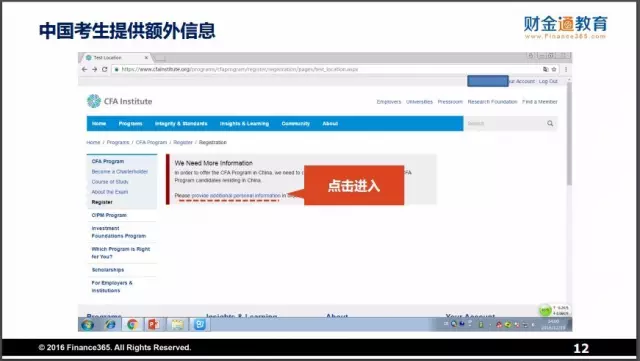This screenshot has height=361, width=640.
Task: Select Register in the sidebar
Action: (102, 202)
